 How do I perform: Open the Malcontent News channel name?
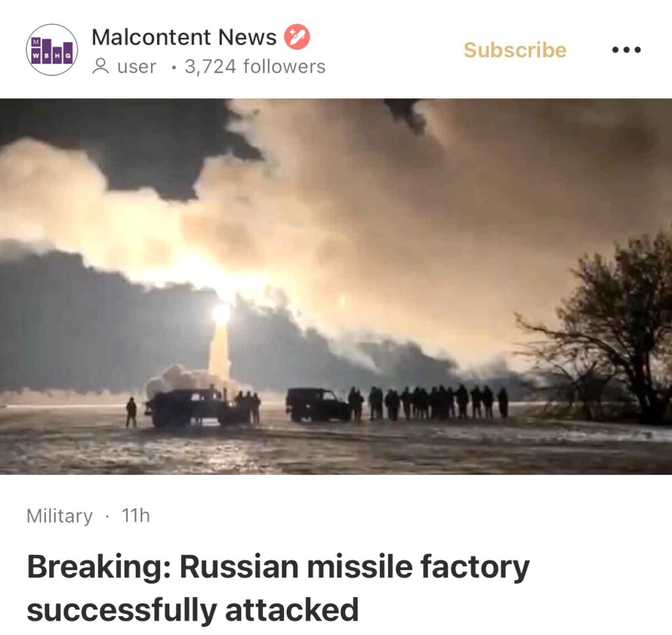[184, 37]
